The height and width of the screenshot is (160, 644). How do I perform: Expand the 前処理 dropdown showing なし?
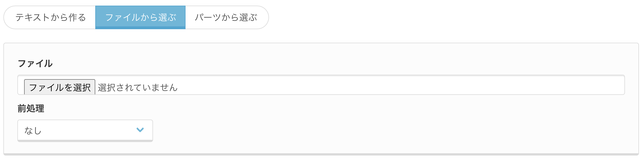point(85,131)
